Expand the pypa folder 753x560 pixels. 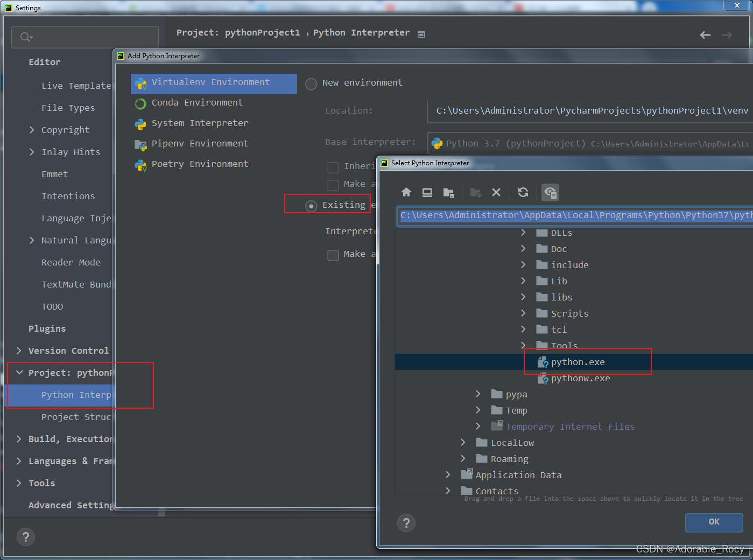click(x=478, y=394)
